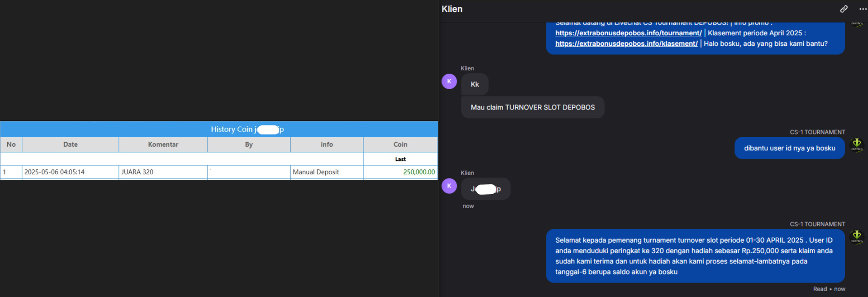
Task: Click the 'History Coin' table title
Action: tap(247, 129)
